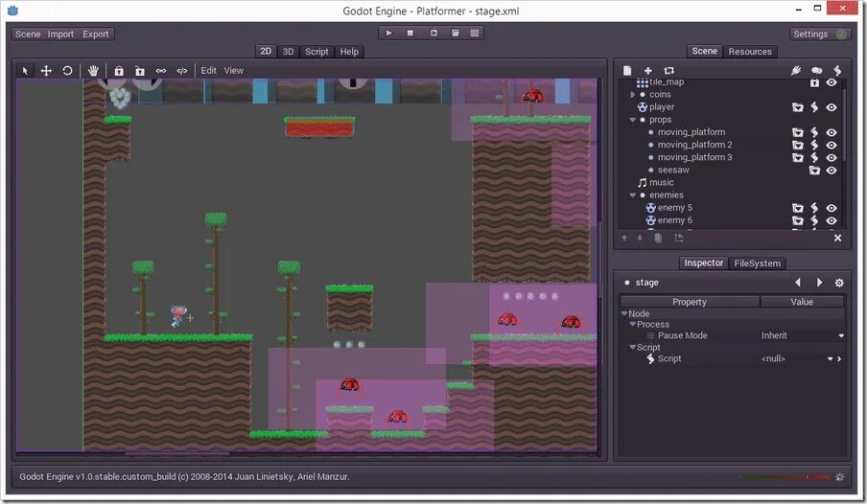Move the selected node down
This screenshot has height=504, width=867.
640,239
